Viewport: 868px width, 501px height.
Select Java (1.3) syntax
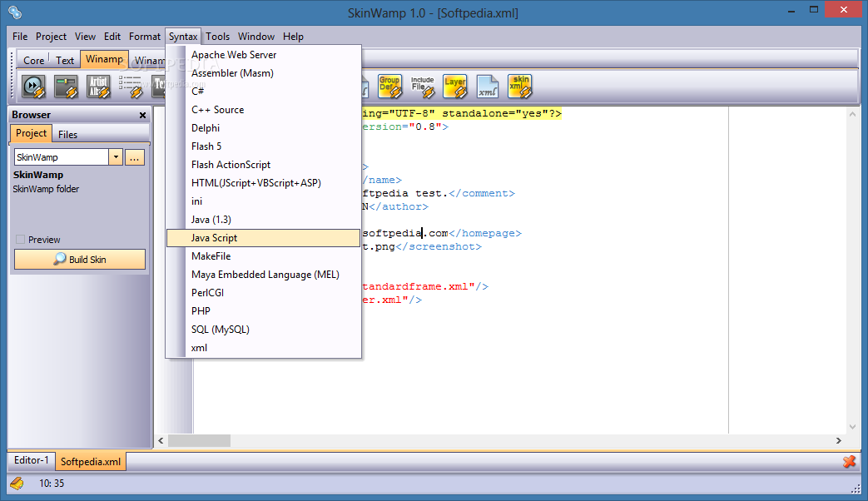(x=264, y=219)
